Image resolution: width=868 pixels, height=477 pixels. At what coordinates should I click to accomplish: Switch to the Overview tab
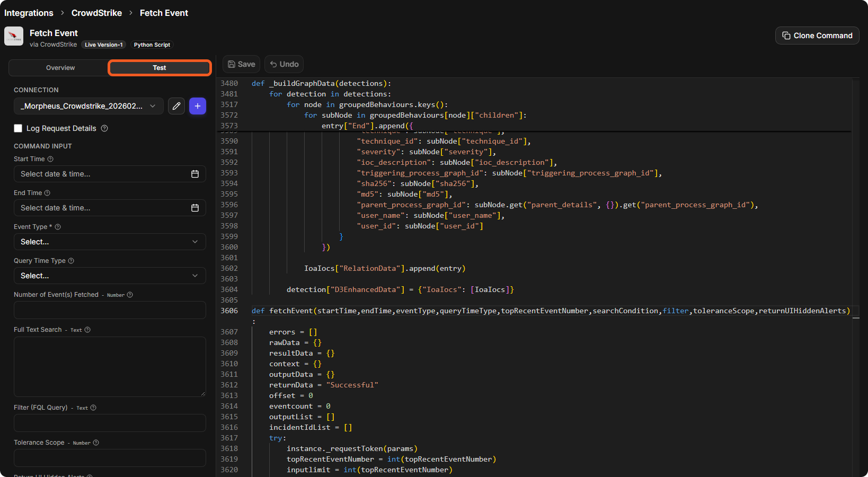(60, 68)
